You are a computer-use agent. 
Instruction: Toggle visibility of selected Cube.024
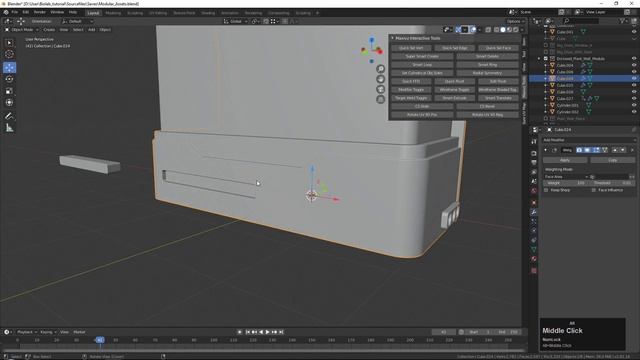pos(634,78)
